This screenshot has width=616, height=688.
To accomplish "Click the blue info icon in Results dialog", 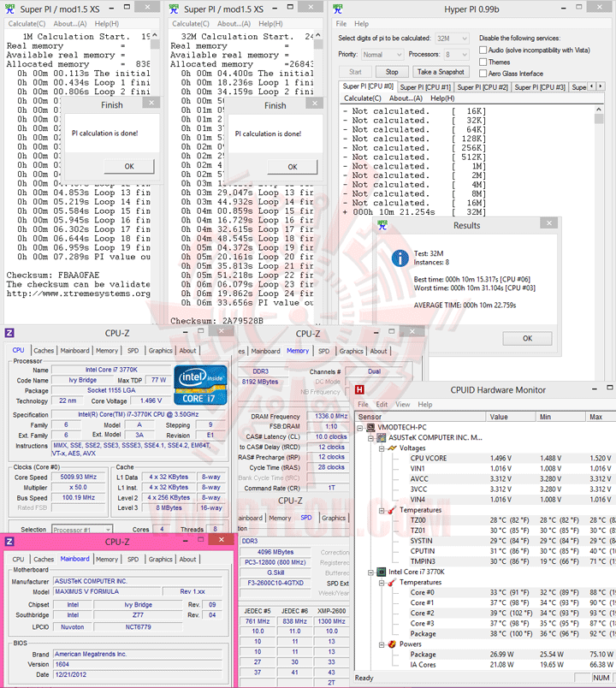I will point(400,258).
